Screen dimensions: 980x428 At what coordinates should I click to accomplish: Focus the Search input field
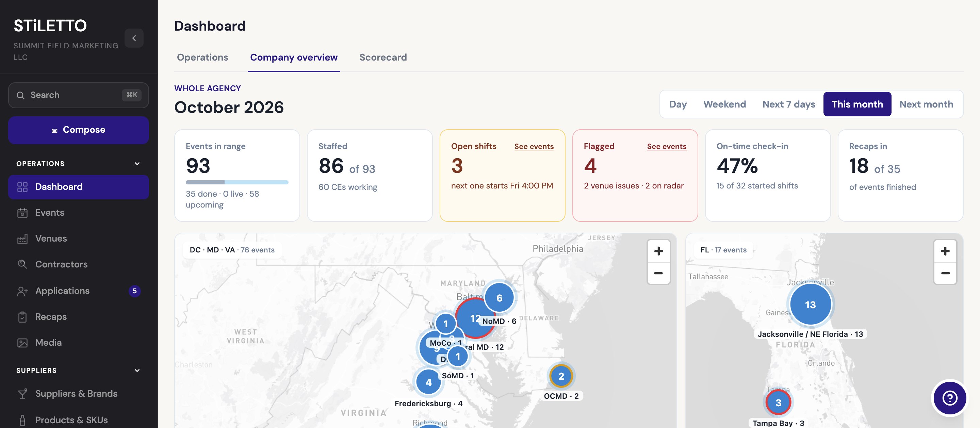tap(78, 95)
